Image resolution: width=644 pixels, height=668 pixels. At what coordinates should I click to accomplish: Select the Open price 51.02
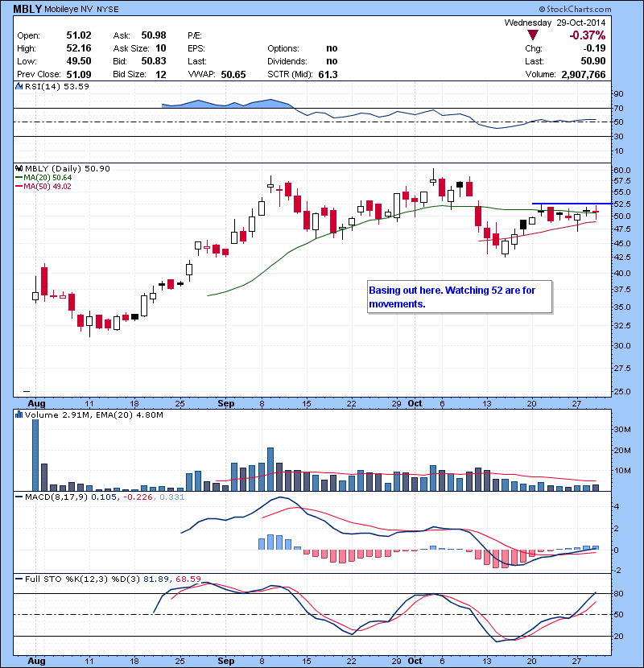[x=79, y=35]
